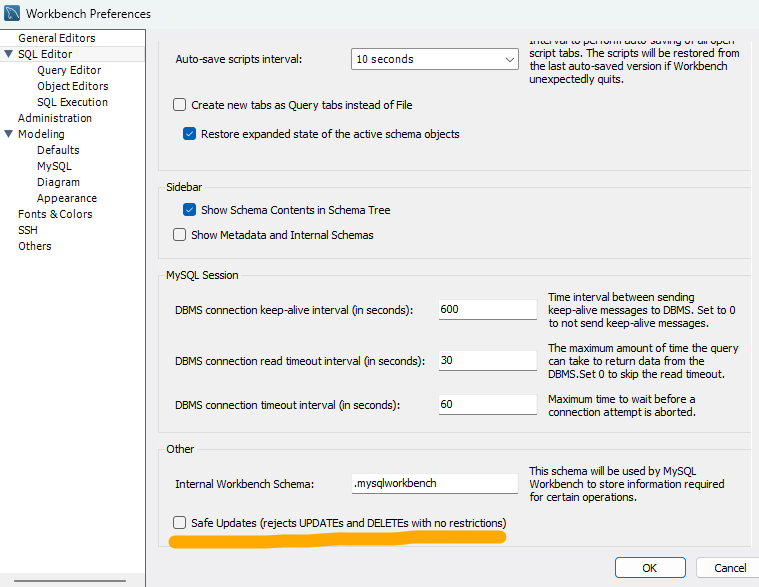Open the Others preferences page
Screen dimensions: 759x587
pyautogui.click(x=34, y=245)
